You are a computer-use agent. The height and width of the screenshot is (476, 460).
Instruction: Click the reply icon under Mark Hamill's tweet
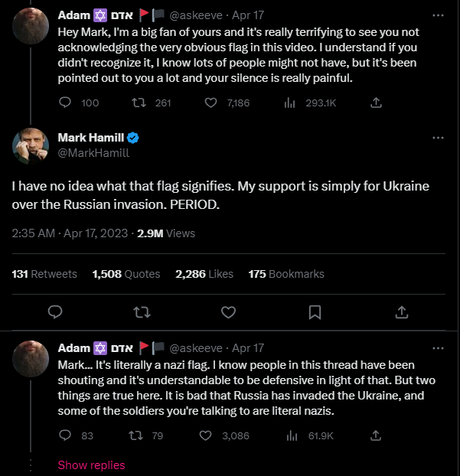pos(55,311)
